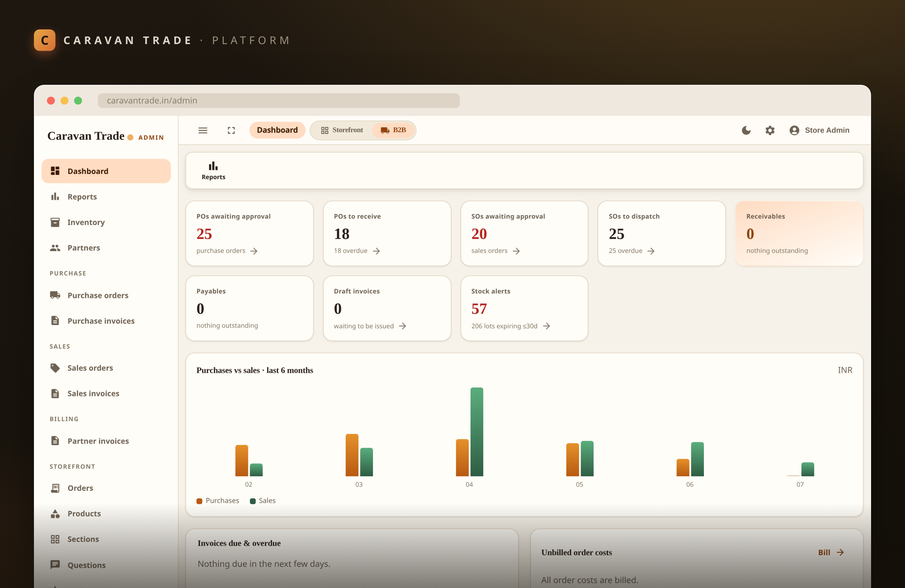This screenshot has height=588, width=905.
Task: Toggle fullscreen with the expand icon
Action: (231, 130)
